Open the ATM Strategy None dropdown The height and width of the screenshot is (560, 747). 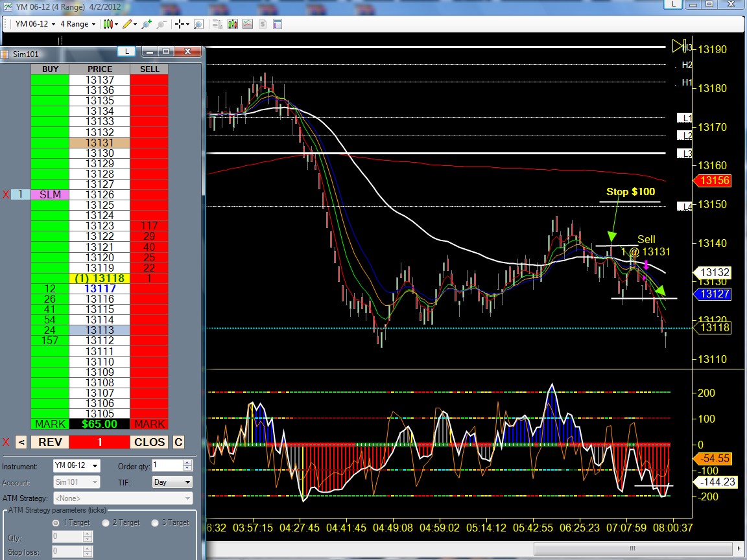point(123,498)
